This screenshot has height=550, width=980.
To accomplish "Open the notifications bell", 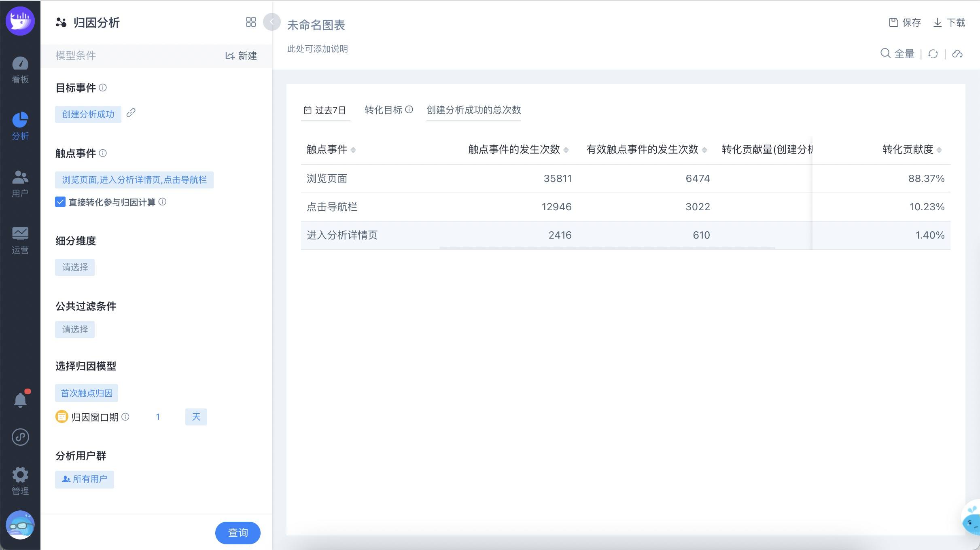I will [20, 400].
